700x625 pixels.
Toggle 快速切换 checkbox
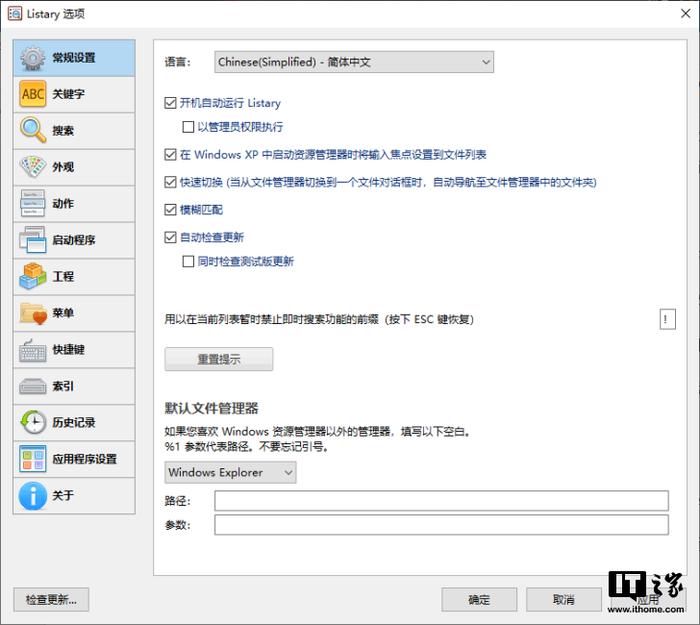pyautogui.click(x=170, y=182)
